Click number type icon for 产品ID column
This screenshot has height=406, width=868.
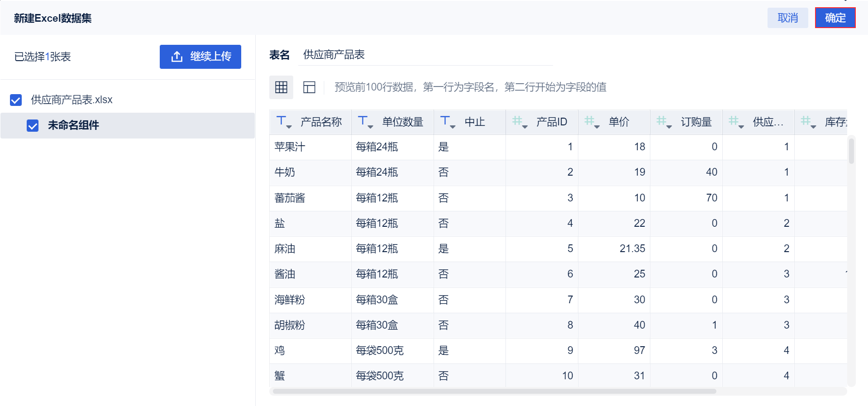[520, 122]
